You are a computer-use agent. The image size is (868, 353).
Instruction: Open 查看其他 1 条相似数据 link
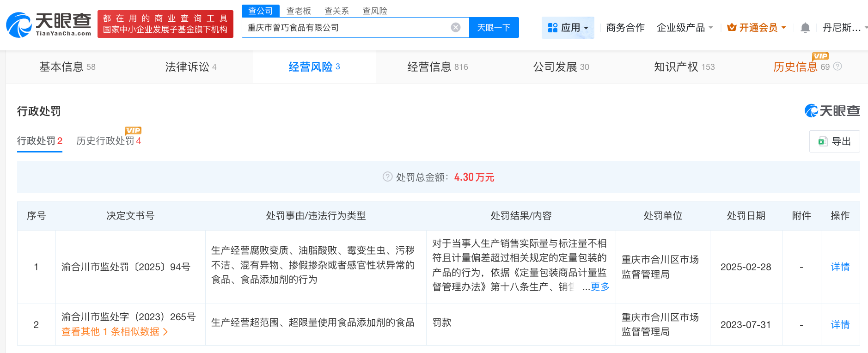[x=115, y=332]
